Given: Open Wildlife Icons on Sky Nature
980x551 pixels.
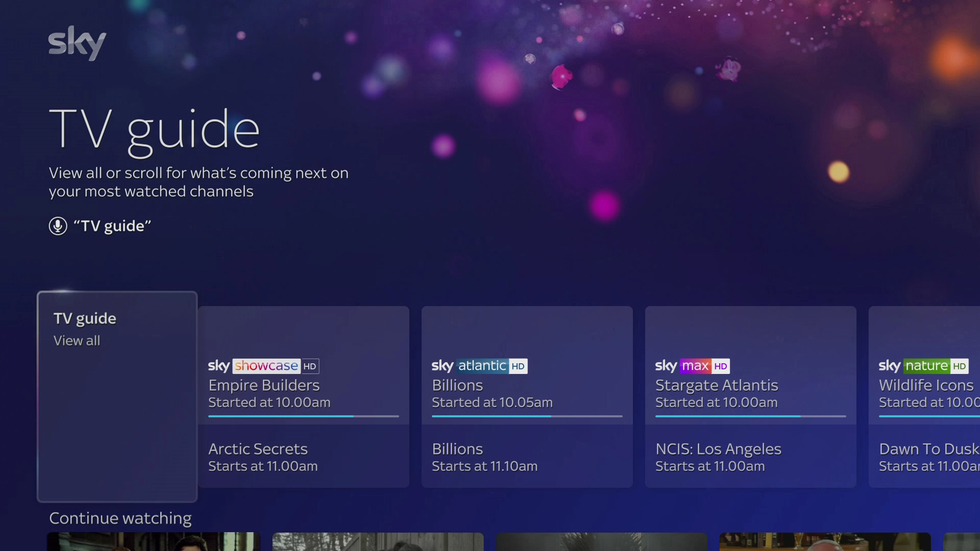Looking at the screenshot, I should pos(926,386).
